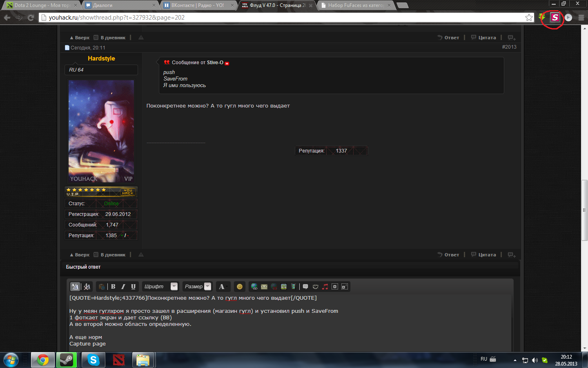
Task: Switch to the Диалоги tab
Action: point(120,5)
